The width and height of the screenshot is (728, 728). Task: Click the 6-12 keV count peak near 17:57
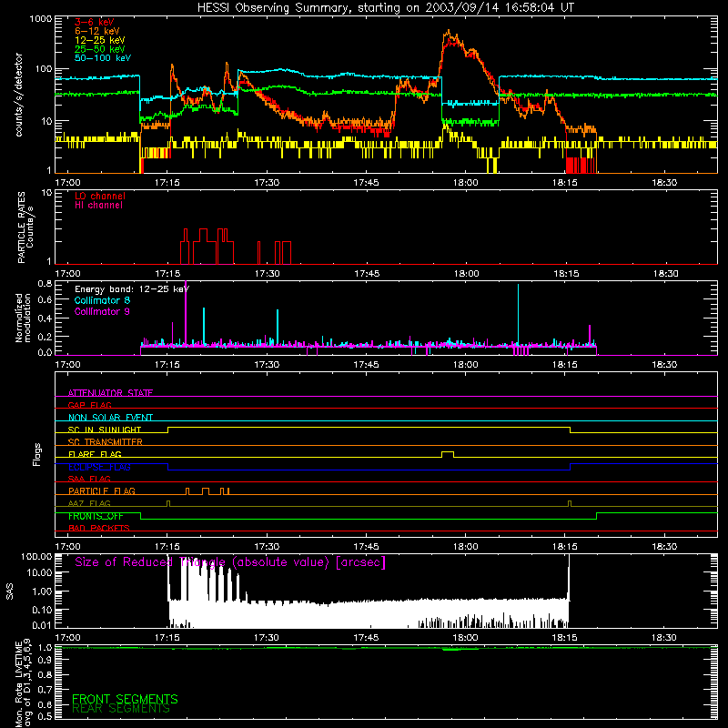(x=448, y=31)
